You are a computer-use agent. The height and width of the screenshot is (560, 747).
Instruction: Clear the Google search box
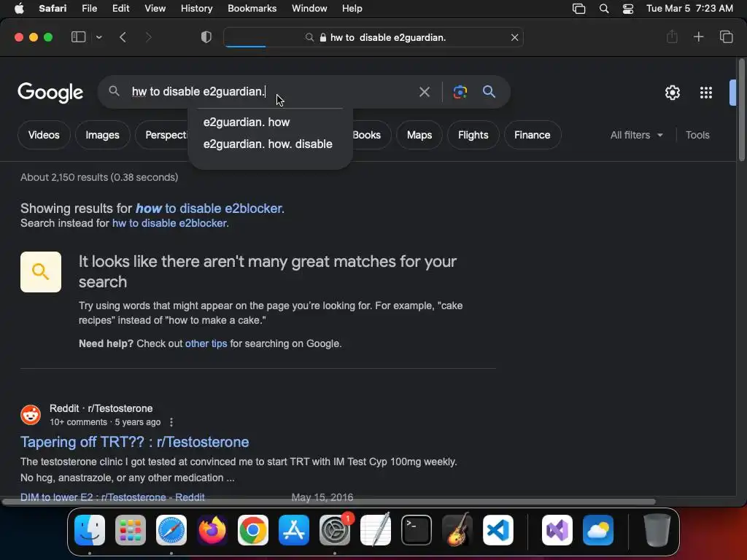click(x=424, y=92)
